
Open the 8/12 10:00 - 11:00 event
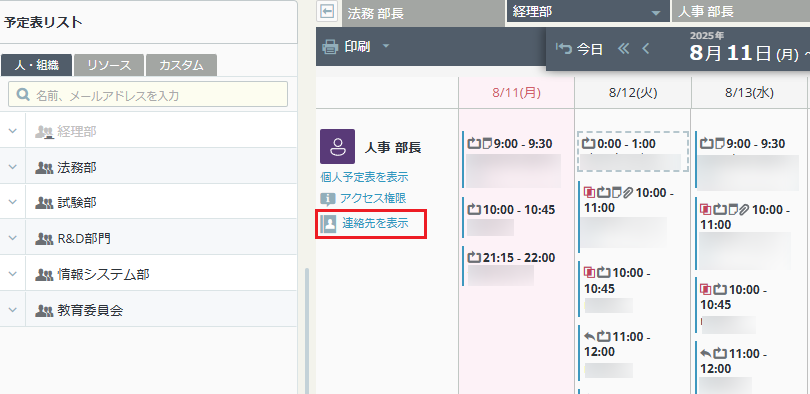coord(633,216)
